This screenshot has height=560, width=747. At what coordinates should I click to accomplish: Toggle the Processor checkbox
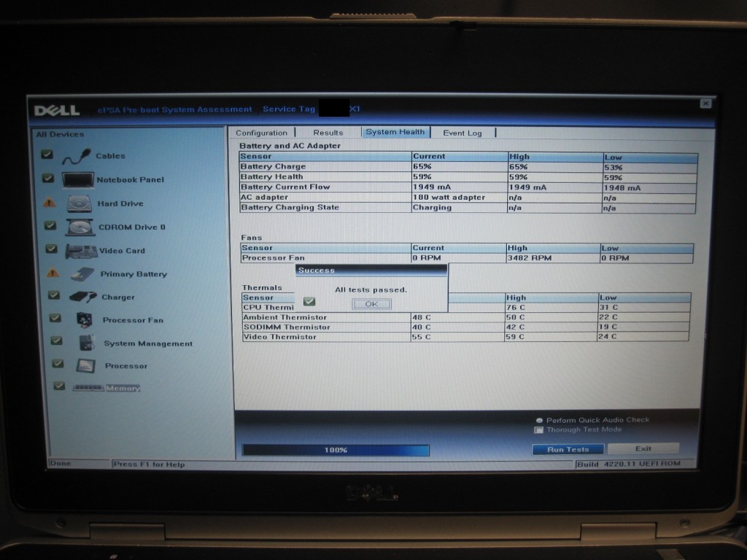click(x=58, y=363)
